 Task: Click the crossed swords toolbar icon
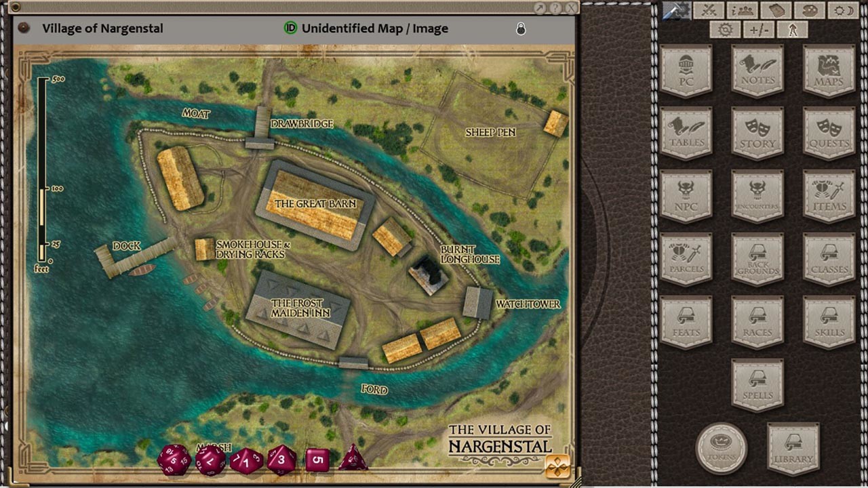pos(709,11)
